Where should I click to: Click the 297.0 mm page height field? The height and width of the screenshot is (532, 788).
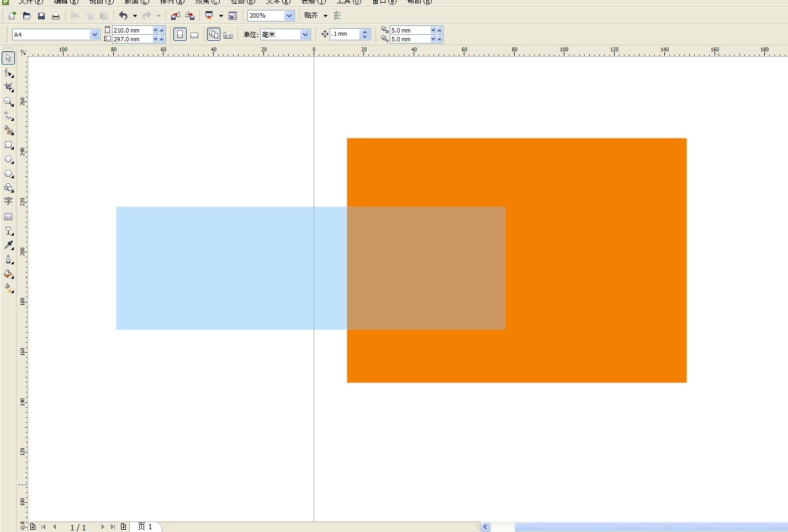(x=132, y=39)
